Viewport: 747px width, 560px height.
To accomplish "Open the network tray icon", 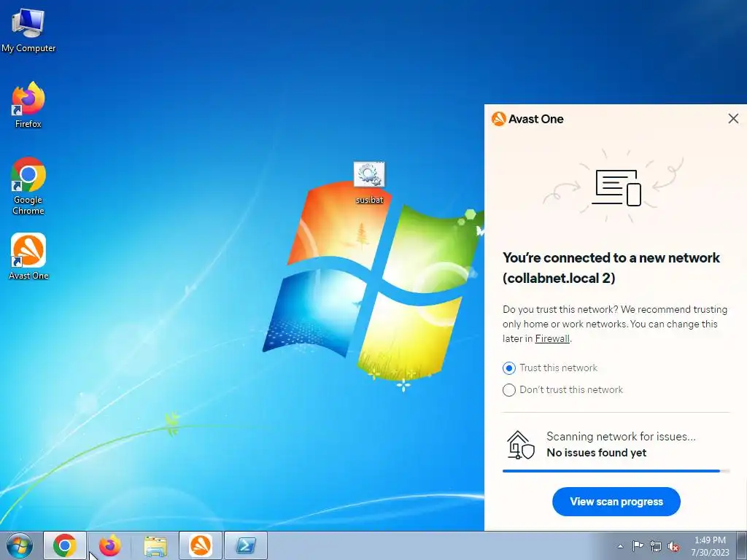I will [x=656, y=546].
